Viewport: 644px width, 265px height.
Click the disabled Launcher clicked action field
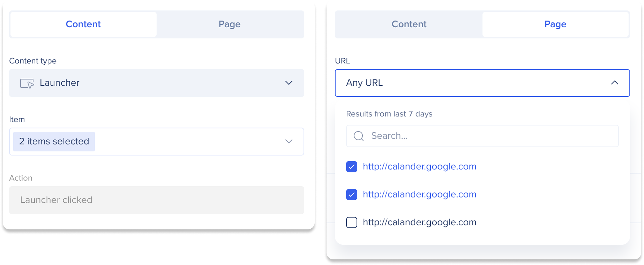pos(156,200)
